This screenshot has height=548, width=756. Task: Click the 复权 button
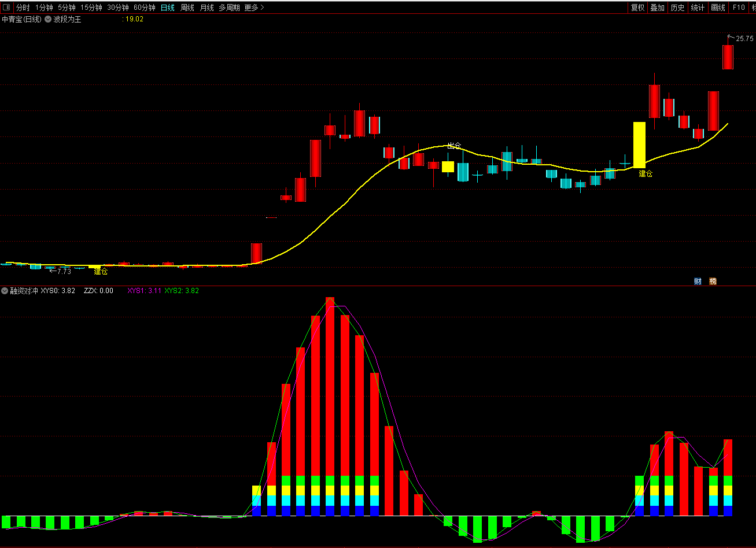tap(637, 8)
